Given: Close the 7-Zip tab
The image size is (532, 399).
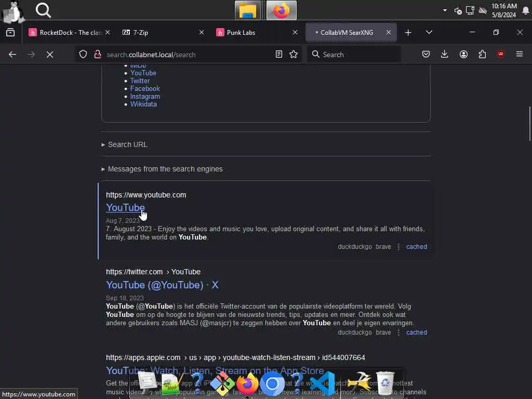Looking at the screenshot, I should tap(202, 32).
